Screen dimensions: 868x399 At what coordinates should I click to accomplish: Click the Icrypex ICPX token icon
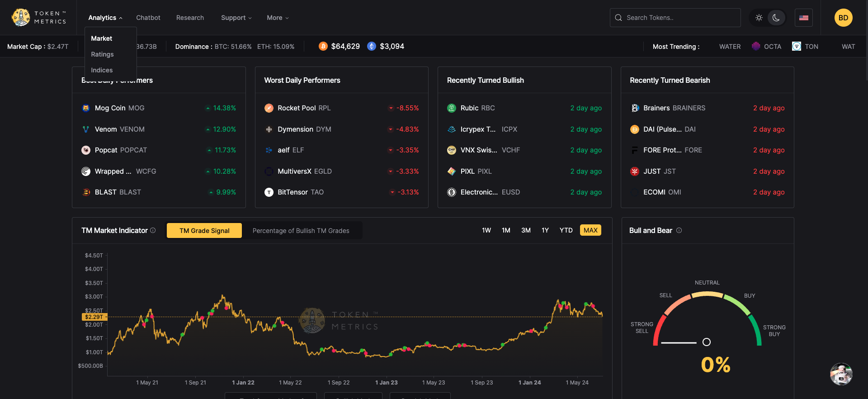tap(452, 129)
